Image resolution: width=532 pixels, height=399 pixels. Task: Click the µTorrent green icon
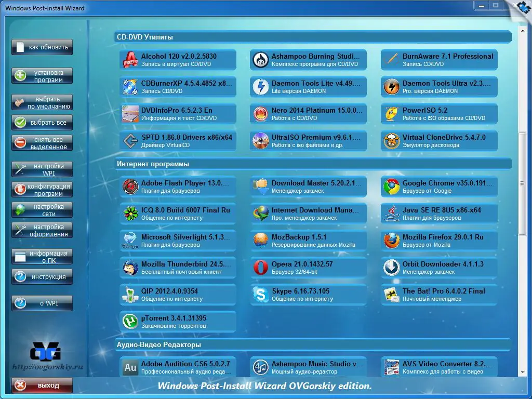point(130,322)
